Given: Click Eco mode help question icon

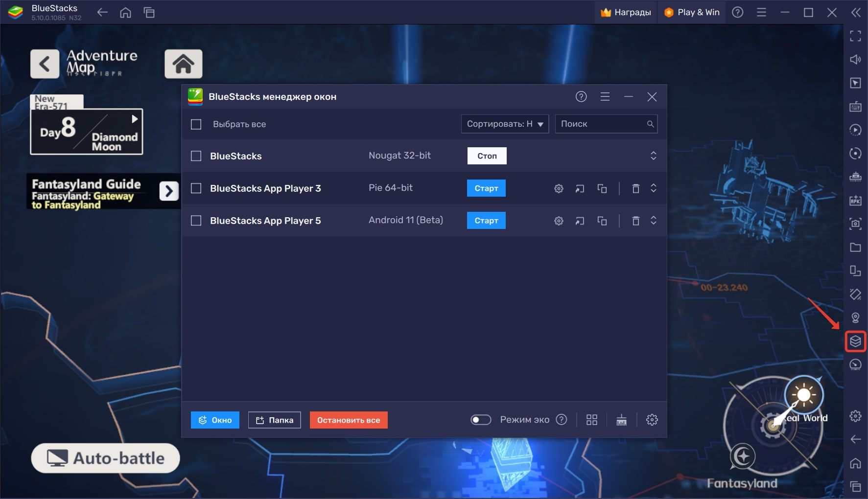Looking at the screenshot, I should pyautogui.click(x=562, y=419).
